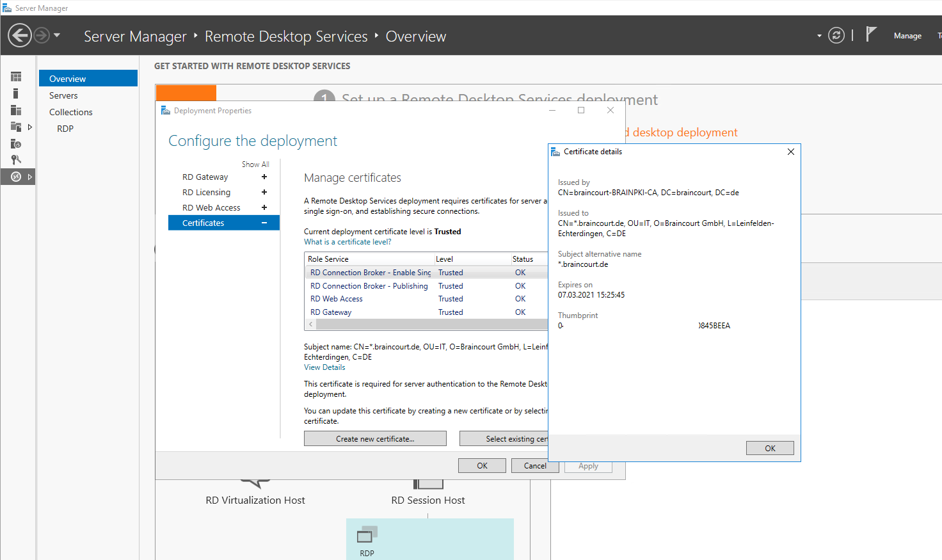This screenshot has width=942, height=560.
Task: Open the View Details link
Action: click(324, 367)
